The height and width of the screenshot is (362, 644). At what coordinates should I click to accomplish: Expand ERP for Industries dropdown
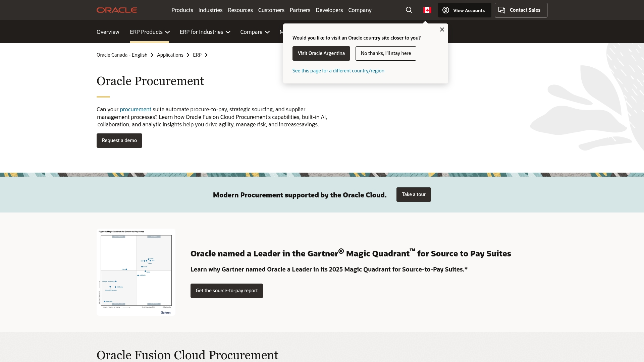point(205,32)
